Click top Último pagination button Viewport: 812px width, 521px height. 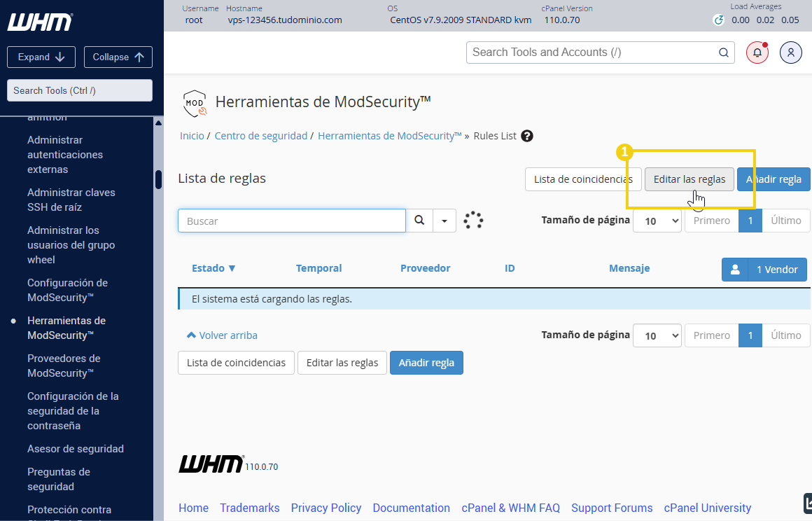[x=785, y=221]
